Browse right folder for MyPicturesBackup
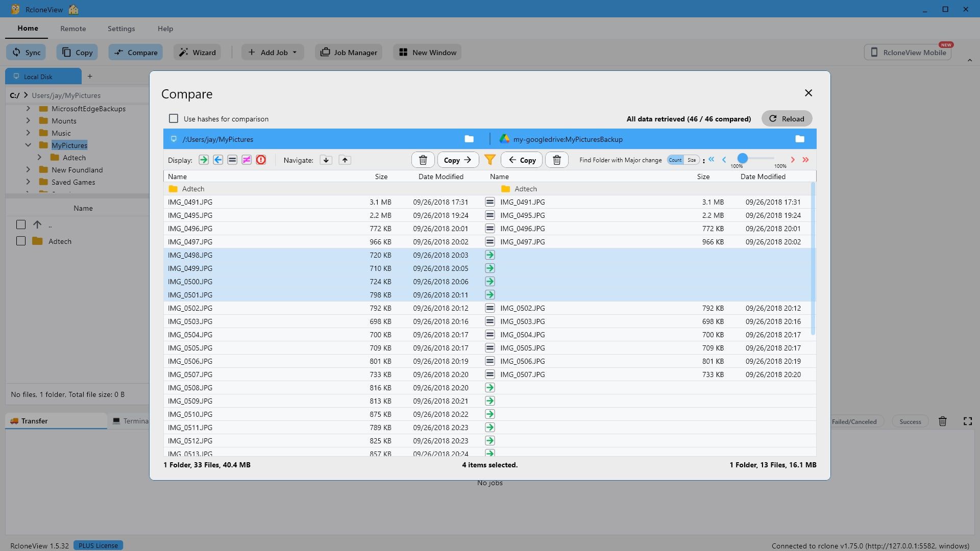 tap(800, 139)
